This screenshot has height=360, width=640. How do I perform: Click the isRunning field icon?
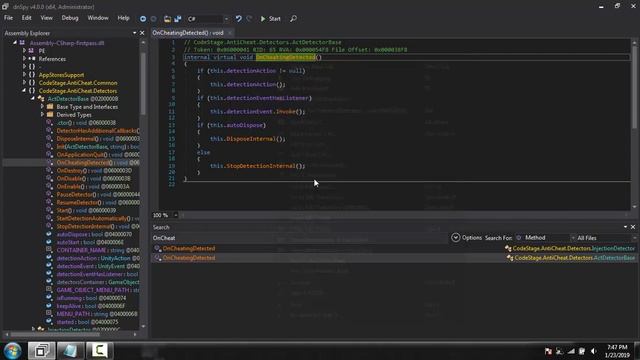pyautogui.click(x=49, y=298)
